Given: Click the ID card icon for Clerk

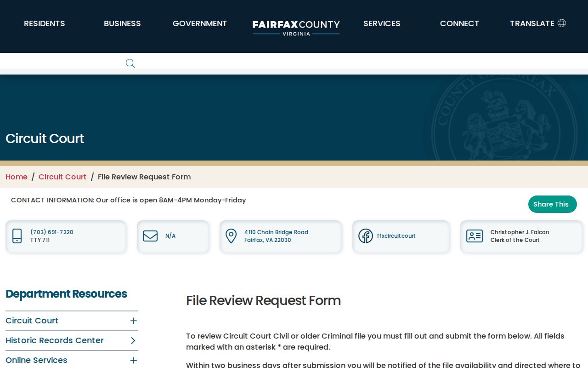Looking at the screenshot, I should tap(475, 236).
